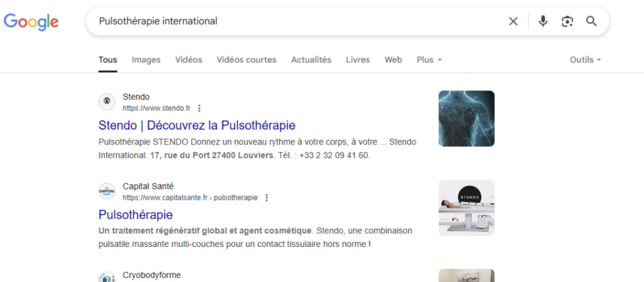
Task: Expand the Plus dropdown menu
Action: [429, 60]
